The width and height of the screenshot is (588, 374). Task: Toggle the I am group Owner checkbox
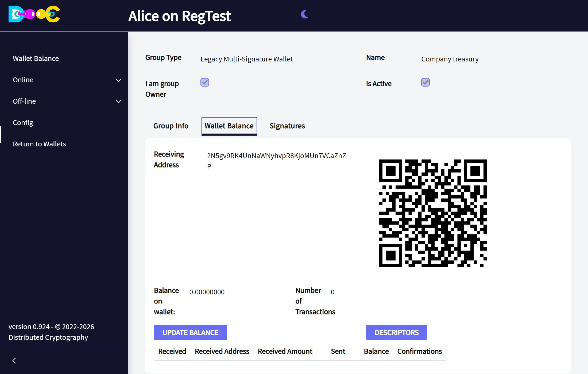[x=205, y=82]
